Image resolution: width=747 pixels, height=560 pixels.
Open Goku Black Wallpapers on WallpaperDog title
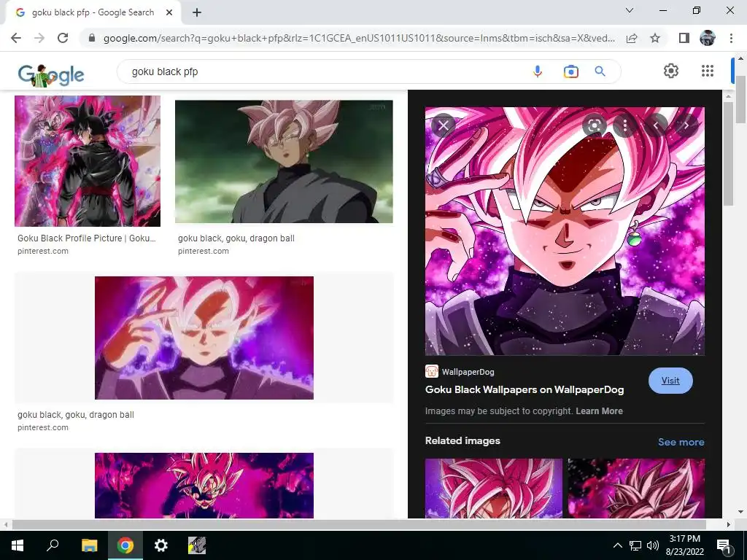tap(525, 389)
